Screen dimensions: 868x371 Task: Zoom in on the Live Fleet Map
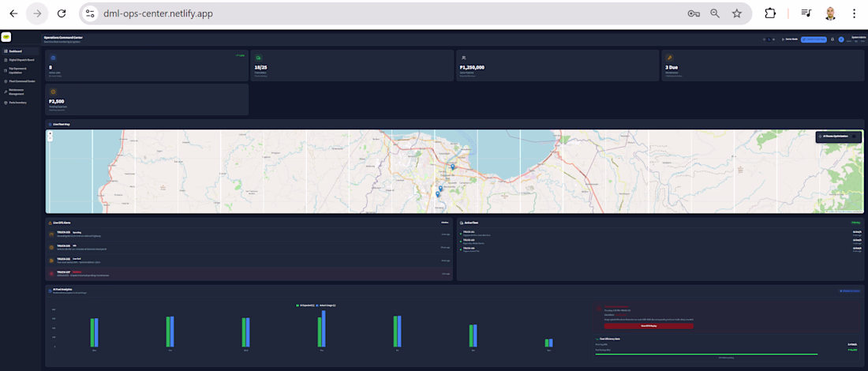point(51,133)
